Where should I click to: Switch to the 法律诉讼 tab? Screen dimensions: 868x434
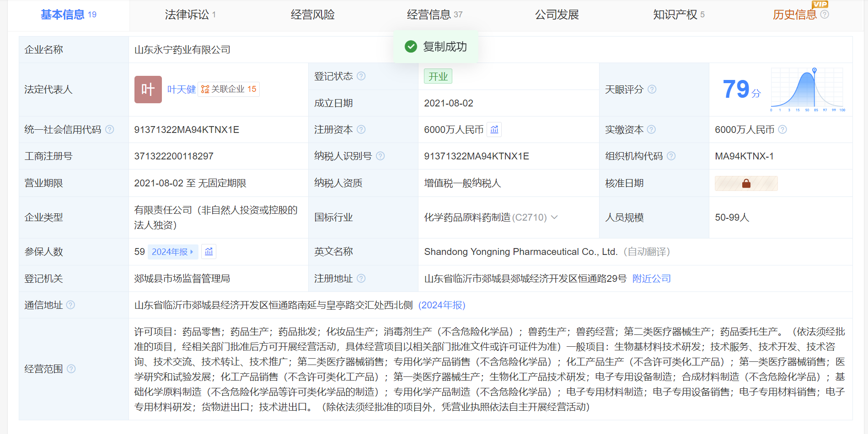[x=190, y=15]
